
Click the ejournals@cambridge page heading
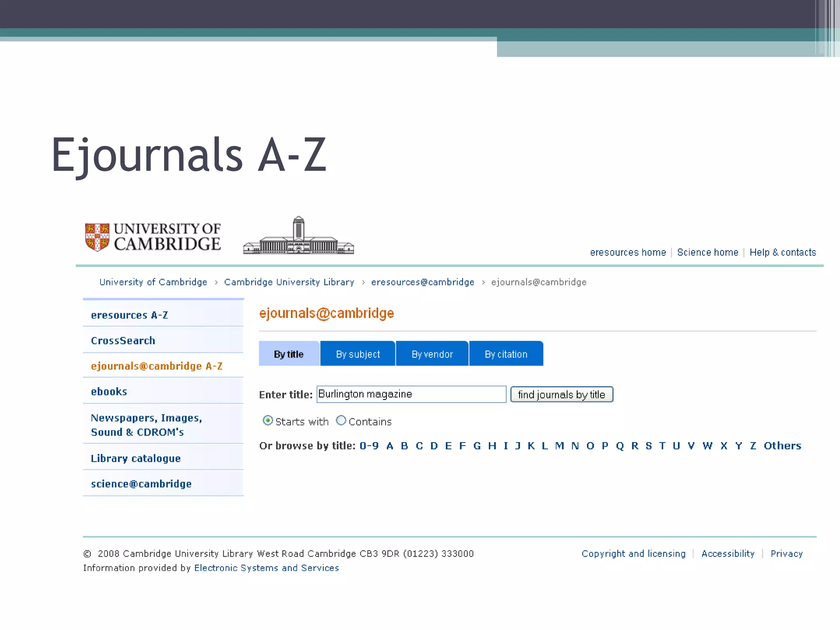pos(326,313)
